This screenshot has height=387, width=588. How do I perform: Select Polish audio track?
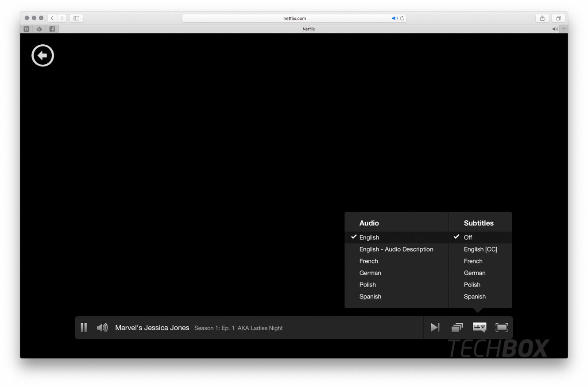(x=396, y=285)
